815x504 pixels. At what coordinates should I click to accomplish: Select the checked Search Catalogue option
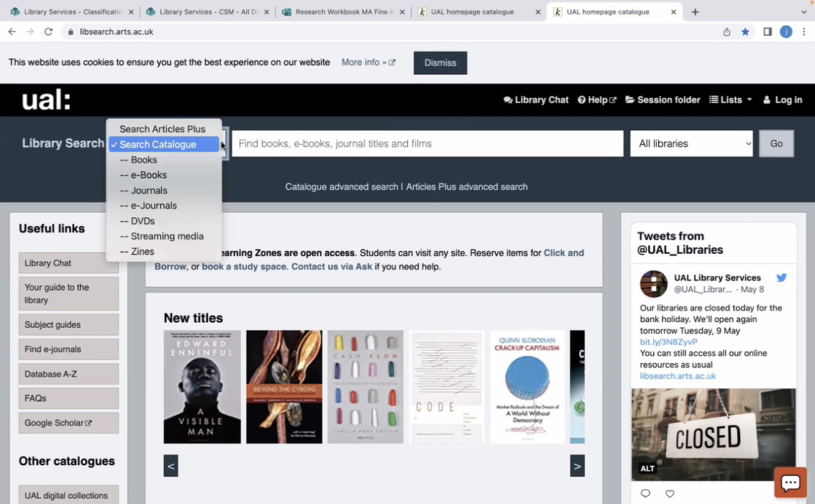pyautogui.click(x=163, y=145)
